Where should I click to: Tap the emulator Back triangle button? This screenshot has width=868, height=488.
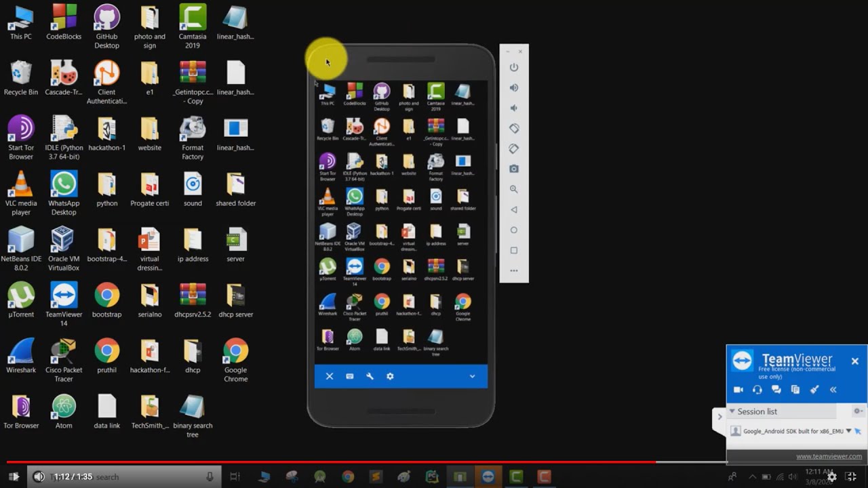[514, 209]
